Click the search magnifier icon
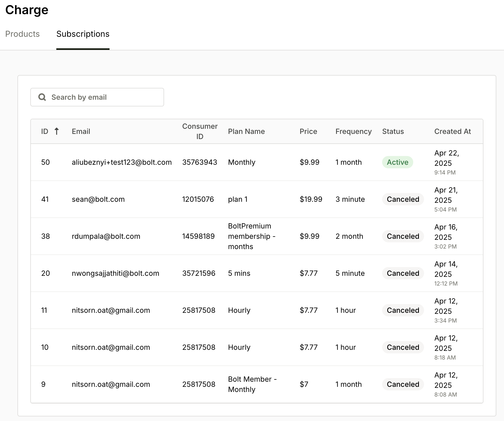 42,97
